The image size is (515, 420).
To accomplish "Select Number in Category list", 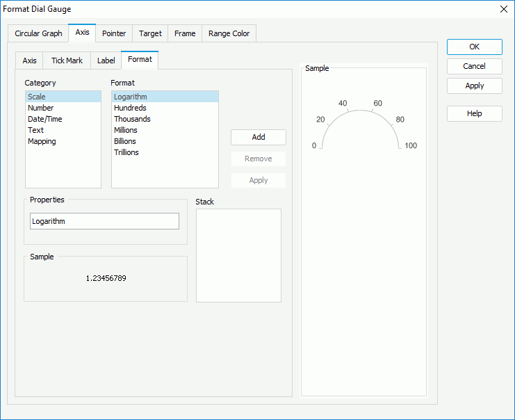I will [x=63, y=108].
